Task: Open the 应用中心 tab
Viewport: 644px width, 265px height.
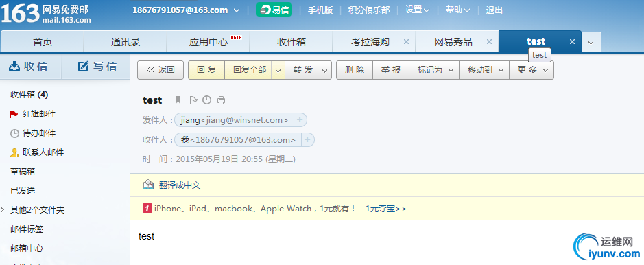Action: pyautogui.click(x=208, y=42)
